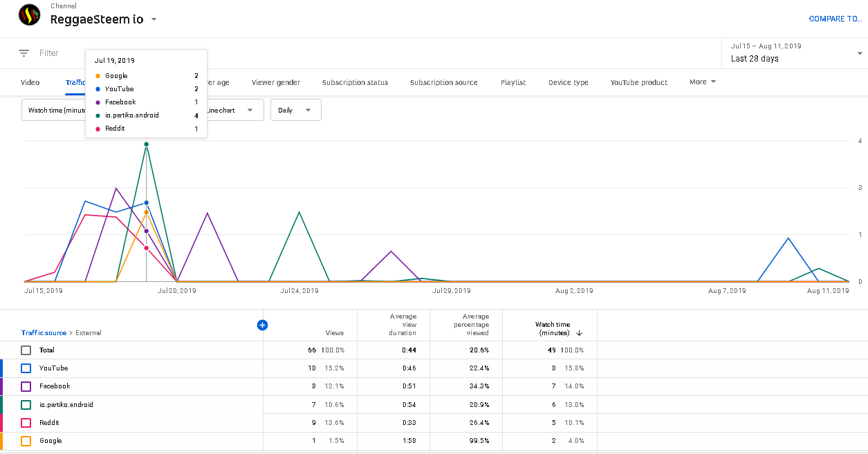868x454 pixels.
Task: Sort by Average percentage viewed column header
Action: click(x=471, y=325)
